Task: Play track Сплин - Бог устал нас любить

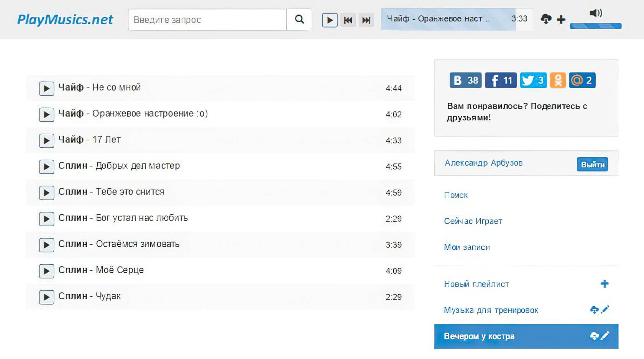Action: (x=46, y=219)
